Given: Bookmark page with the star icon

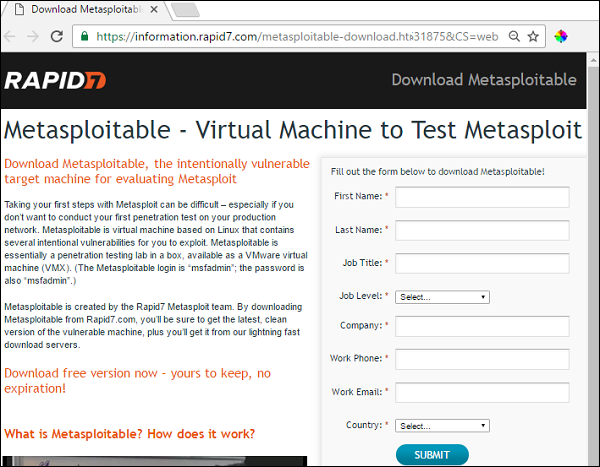Looking at the screenshot, I should pyautogui.click(x=533, y=36).
